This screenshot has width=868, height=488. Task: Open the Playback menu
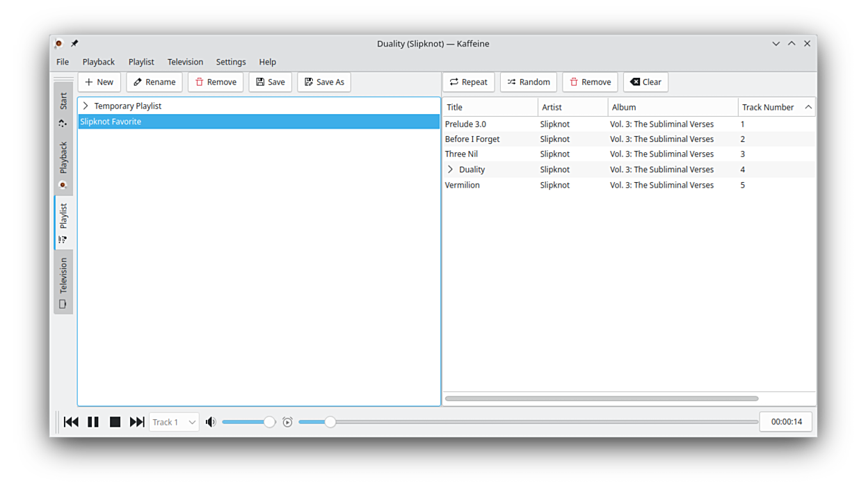98,62
